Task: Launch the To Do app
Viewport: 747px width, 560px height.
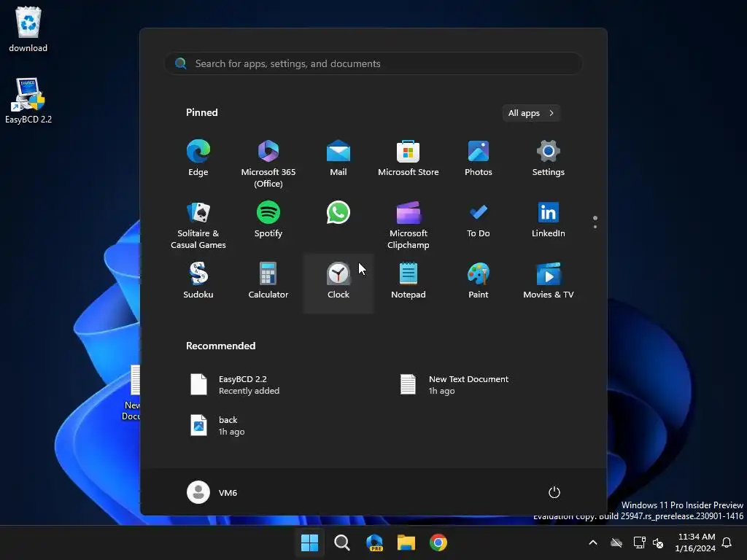Action: click(x=479, y=219)
